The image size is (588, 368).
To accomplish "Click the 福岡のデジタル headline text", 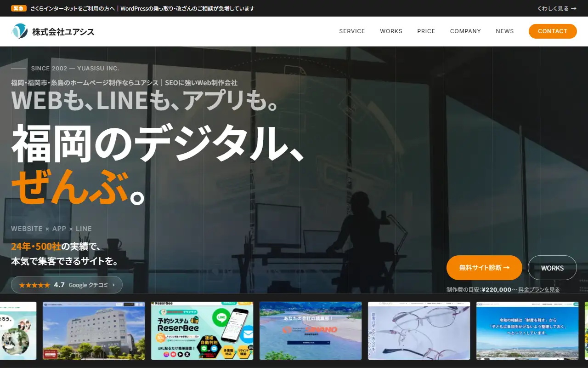I will (158, 143).
